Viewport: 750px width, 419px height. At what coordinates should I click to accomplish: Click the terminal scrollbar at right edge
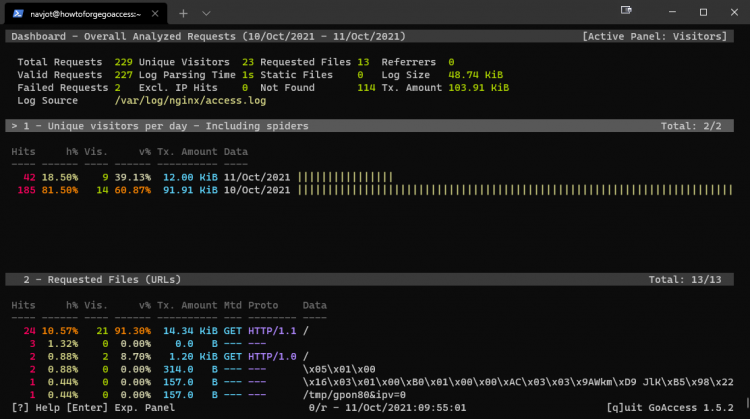click(747, 402)
